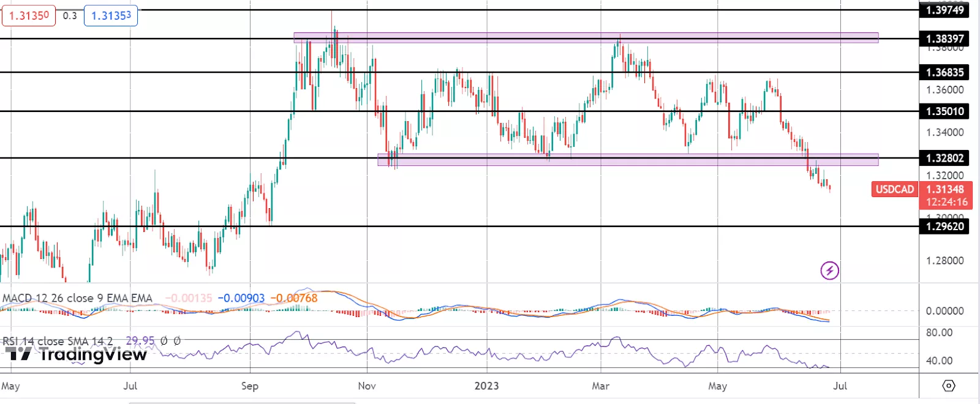
Task: Click the Mar label on time axis
Action: (x=601, y=386)
